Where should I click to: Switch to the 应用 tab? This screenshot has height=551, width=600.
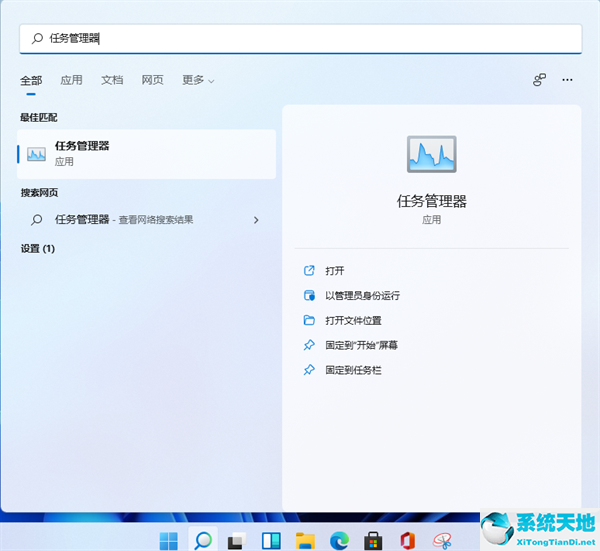pos(72,80)
